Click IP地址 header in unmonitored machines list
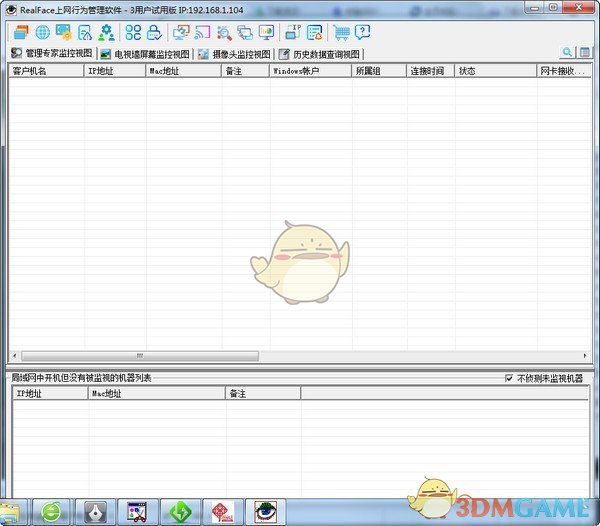The height and width of the screenshot is (526, 600). pos(51,394)
